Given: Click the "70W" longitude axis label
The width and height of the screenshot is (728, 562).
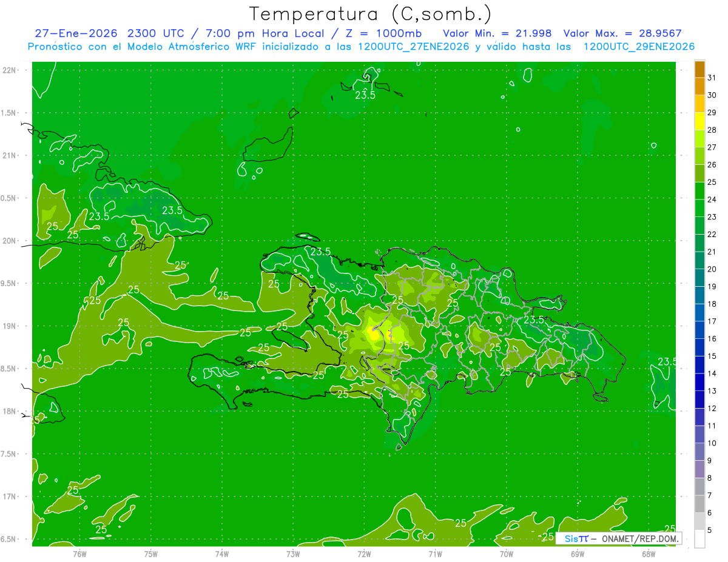Looking at the screenshot, I should click(507, 554).
